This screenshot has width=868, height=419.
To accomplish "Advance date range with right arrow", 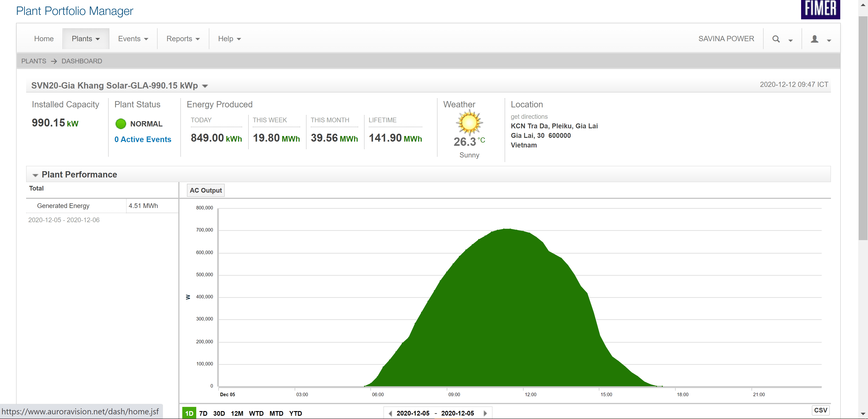I will 485,413.
